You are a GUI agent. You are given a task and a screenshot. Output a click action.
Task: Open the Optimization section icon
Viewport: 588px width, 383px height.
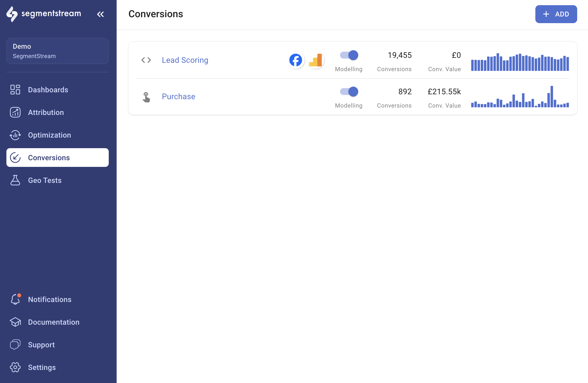click(15, 135)
